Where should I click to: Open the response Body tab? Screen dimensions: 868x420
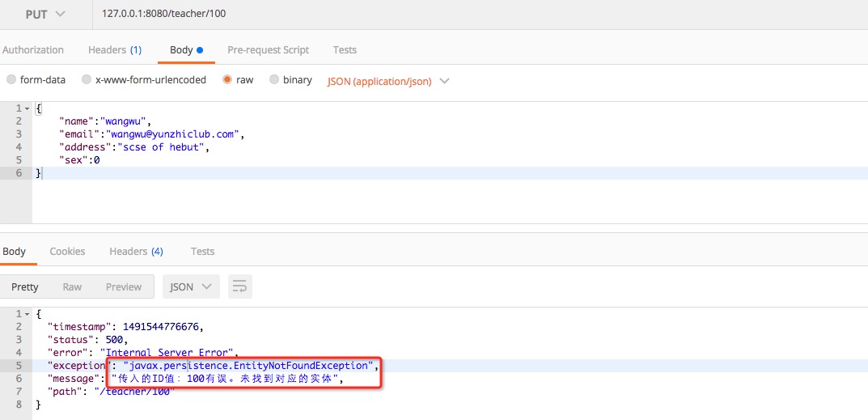point(14,252)
